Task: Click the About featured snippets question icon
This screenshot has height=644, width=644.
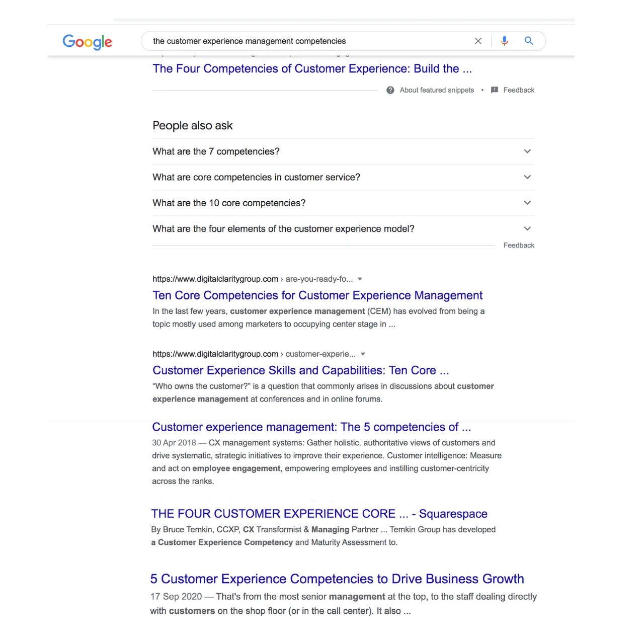Action: pos(390,90)
